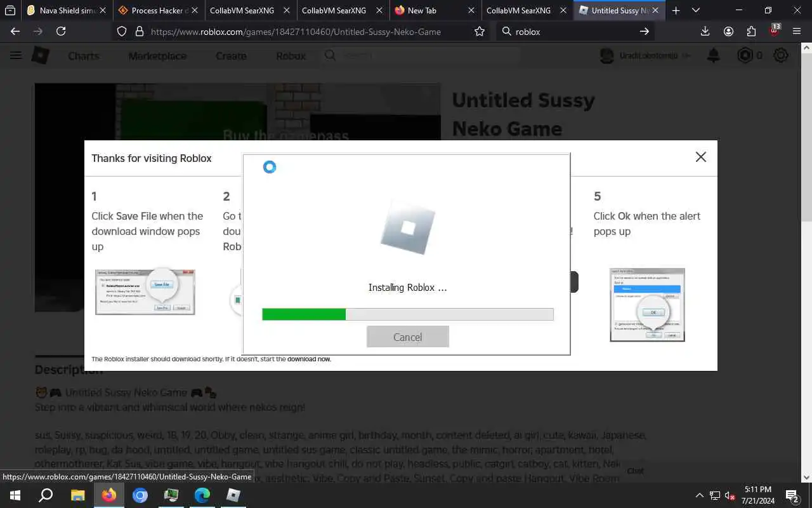Click the site security padlock icon

point(139,31)
